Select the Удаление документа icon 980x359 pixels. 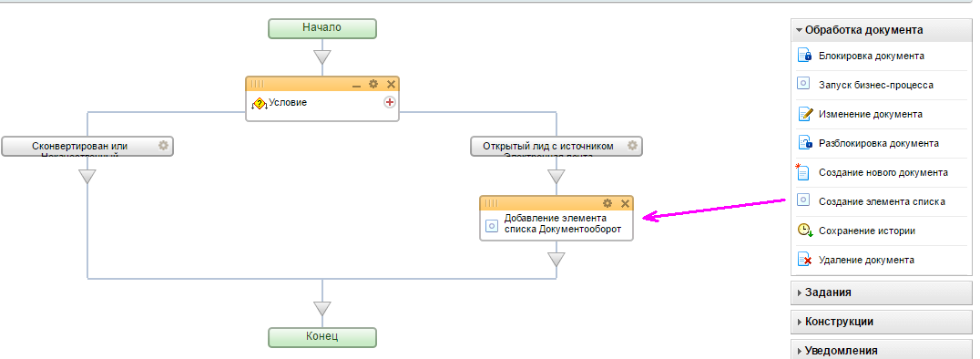[x=804, y=260]
